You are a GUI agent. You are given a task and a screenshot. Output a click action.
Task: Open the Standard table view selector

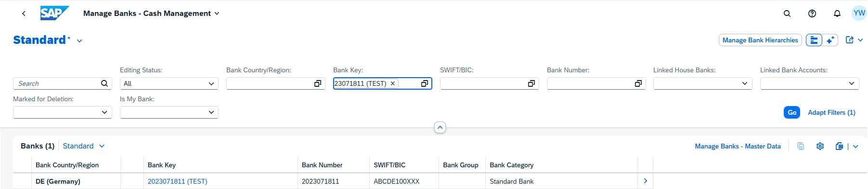click(83, 146)
